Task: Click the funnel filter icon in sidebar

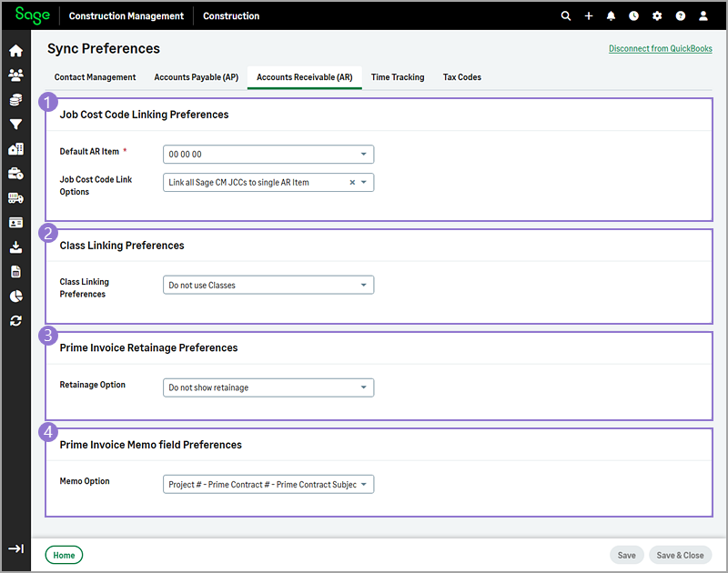Action: pos(15,125)
